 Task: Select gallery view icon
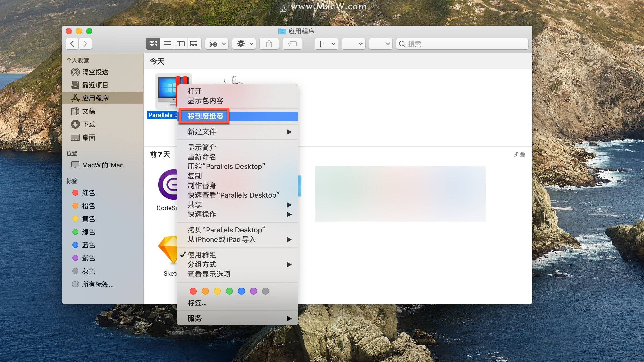(x=194, y=44)
